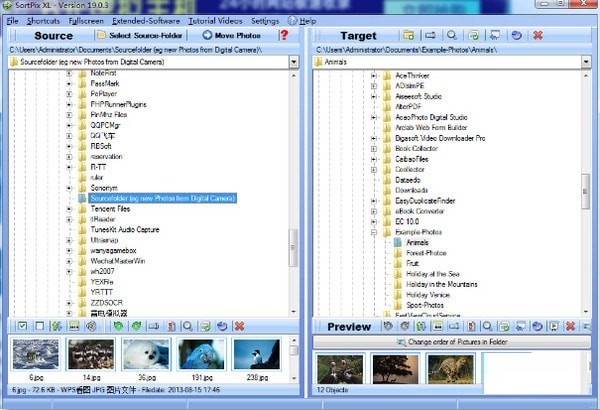Select the Sport-Photos folder
The width and height of the screenshot is (600, 410).
(425, 305)
